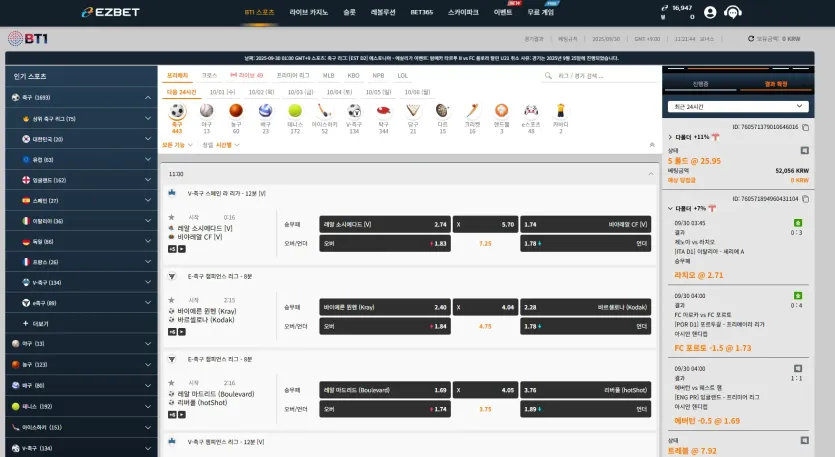The image size is (835, 457).
Task: Bet on Liverpool (hotShot) at 3.76
Action: (x=585, y=390)
